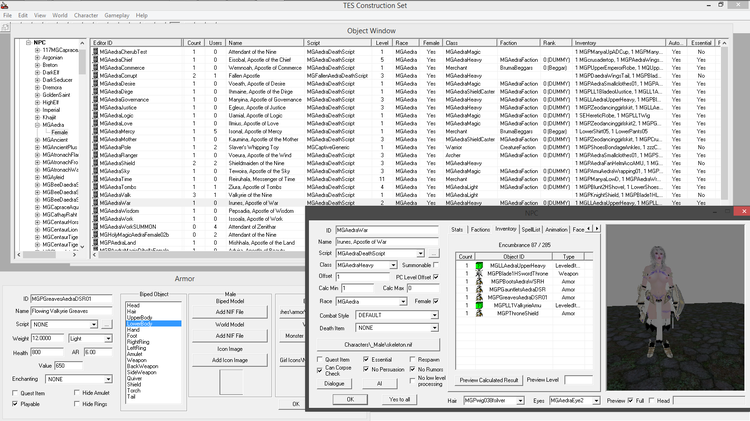Enable Hide Amulet in Armor window

tap(77, 393)
